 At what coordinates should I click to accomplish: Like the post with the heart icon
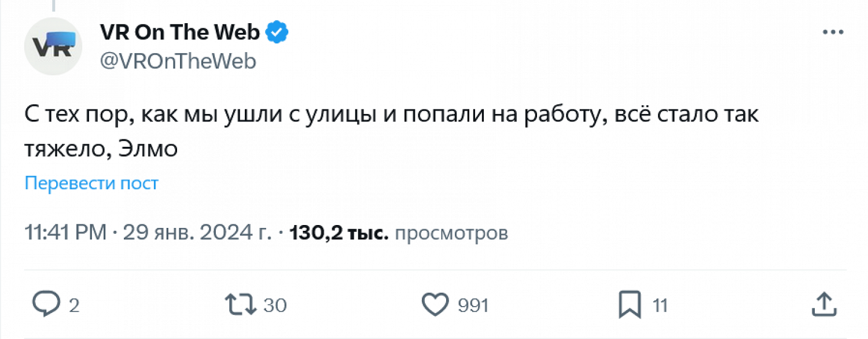pos(435,304)
